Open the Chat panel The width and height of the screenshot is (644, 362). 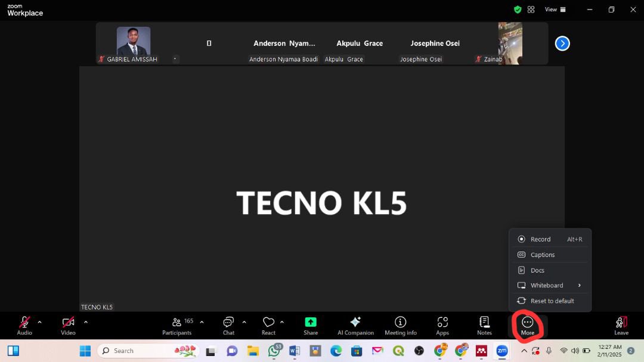click(228, 326)
